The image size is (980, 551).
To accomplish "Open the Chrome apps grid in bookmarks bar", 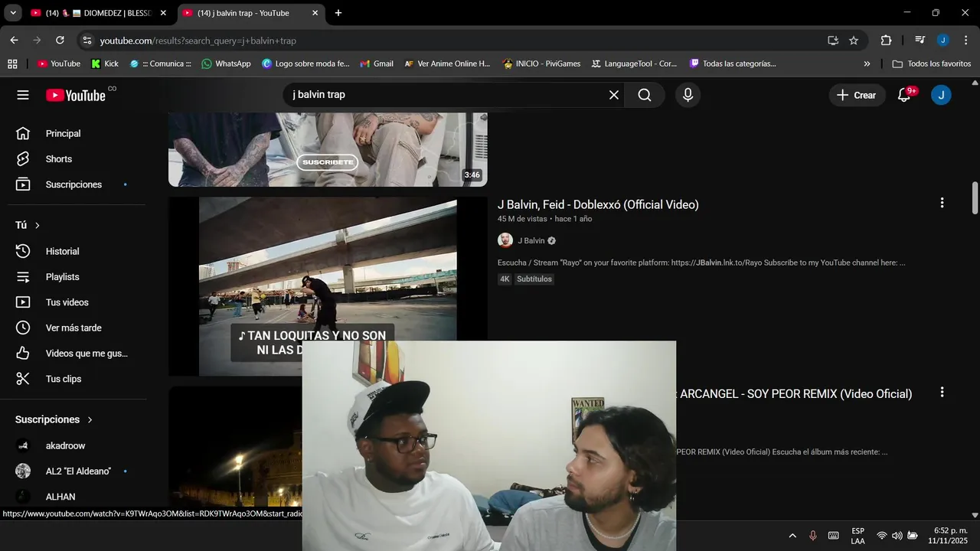I will (12, 64).
